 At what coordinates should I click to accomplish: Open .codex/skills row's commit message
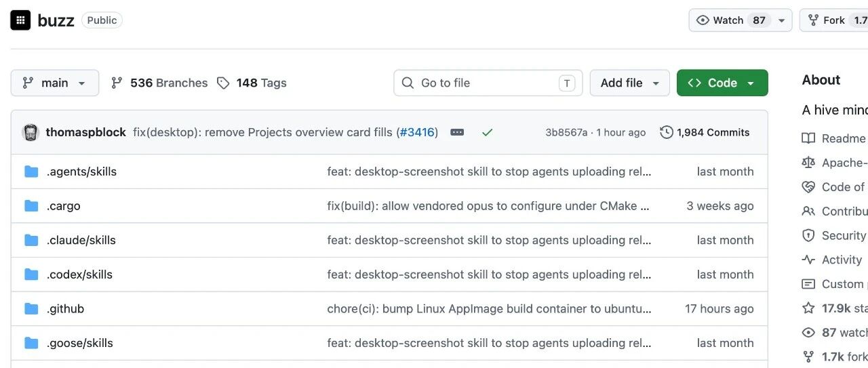pyautogui.click(x=489, y=274)
